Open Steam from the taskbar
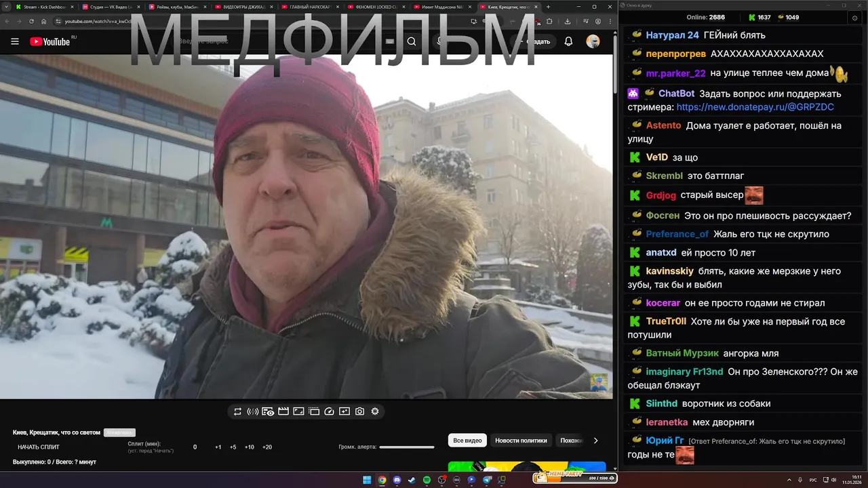The width and height of the screenshot is (868, 488). click(x=412, y=480)
